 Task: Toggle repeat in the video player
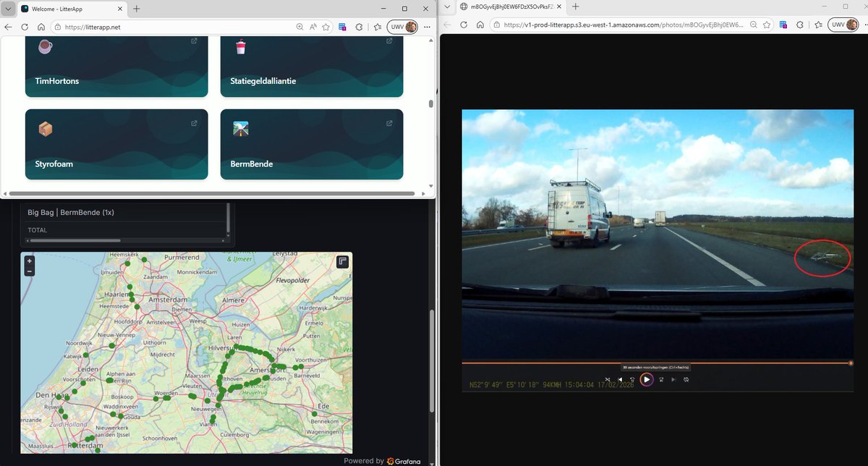[686, 379]
